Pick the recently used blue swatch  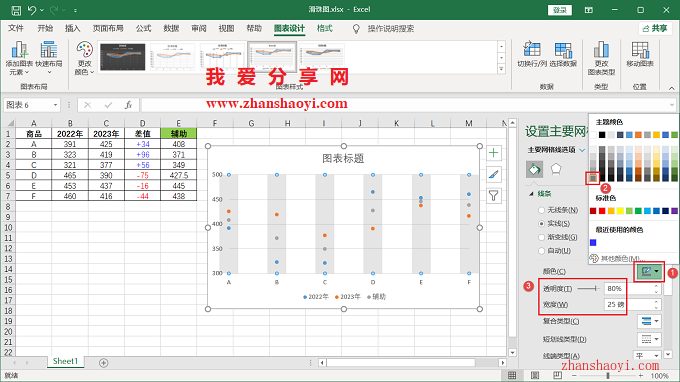593,243
